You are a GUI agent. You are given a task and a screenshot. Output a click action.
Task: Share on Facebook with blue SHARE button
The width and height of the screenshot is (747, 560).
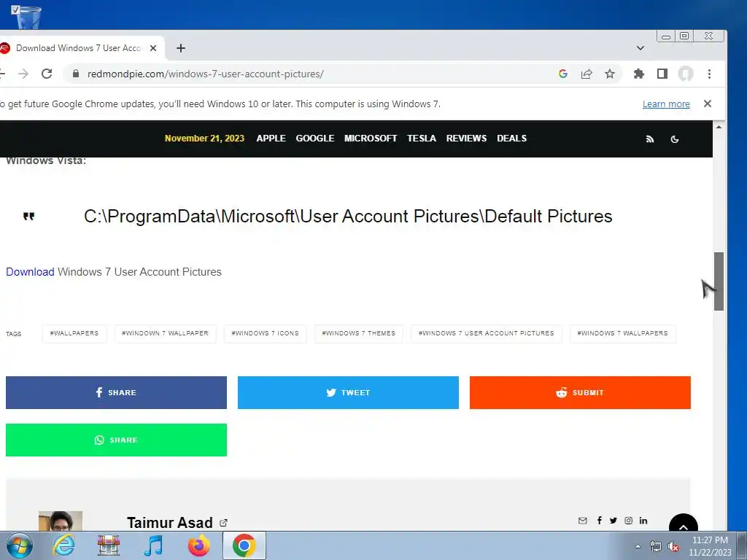pos(116,392)
